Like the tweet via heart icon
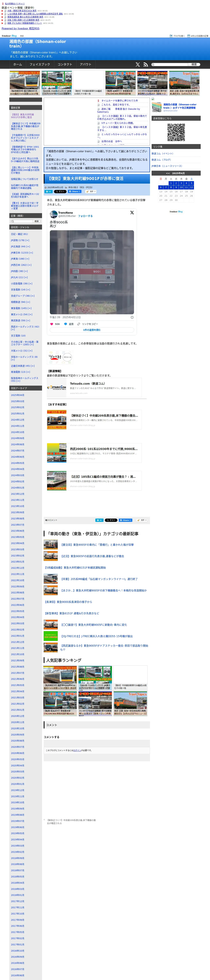The height and width of the screenshot is (980, 210). [x=52, y=324]
